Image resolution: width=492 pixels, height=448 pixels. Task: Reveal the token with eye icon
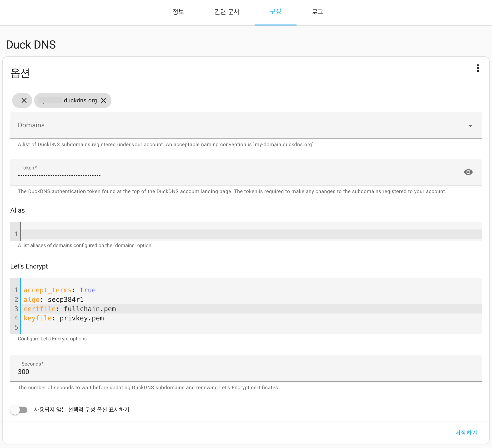[468, 172]
